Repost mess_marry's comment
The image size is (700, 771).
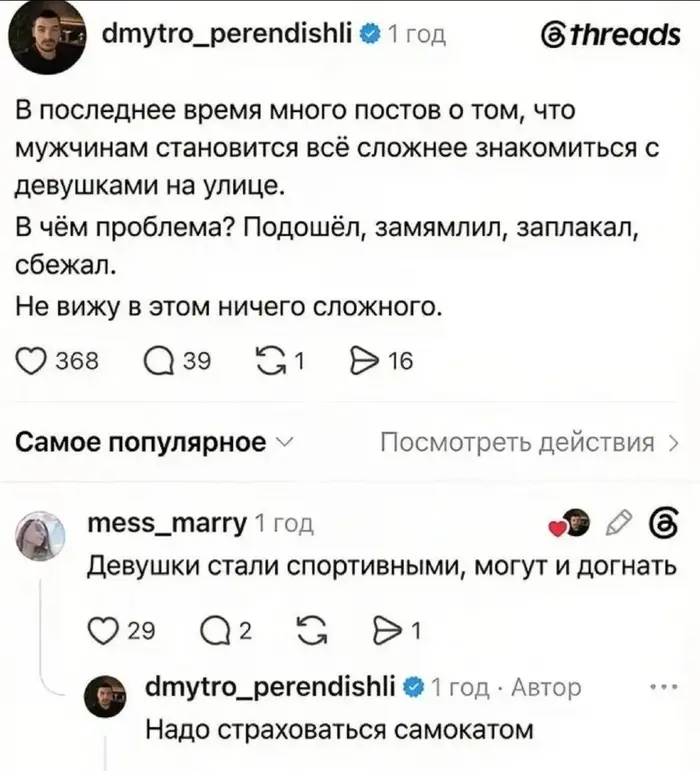314,631
